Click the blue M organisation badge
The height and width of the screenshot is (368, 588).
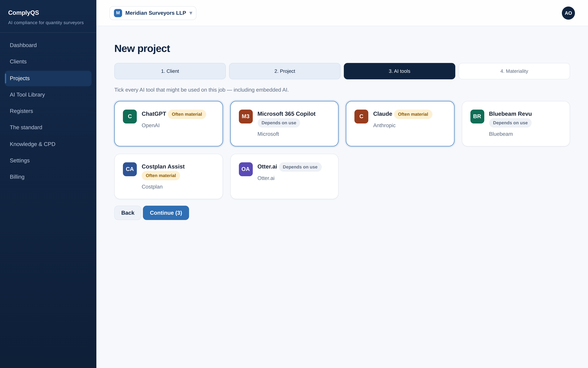[x=118, y=13]
